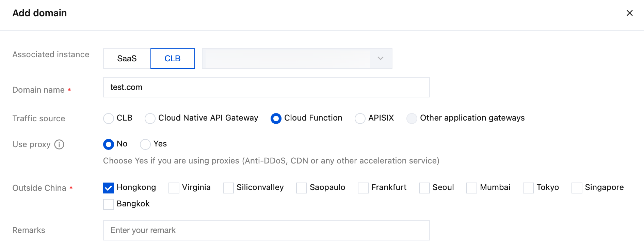Image resolution: width=644 pixels, height=250 pixels.
Task: Enable the Virginia region checkbox
Action: [x=174, y=188]
